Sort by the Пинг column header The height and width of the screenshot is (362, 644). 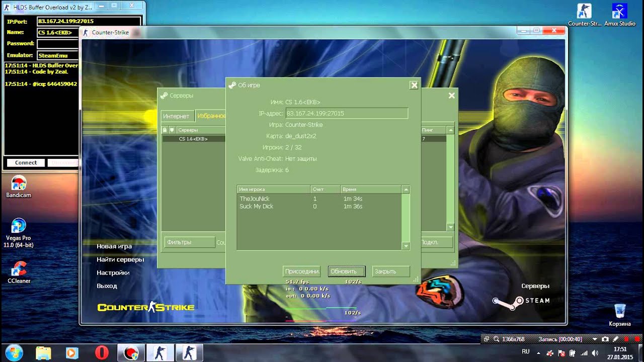coord(433,130)
